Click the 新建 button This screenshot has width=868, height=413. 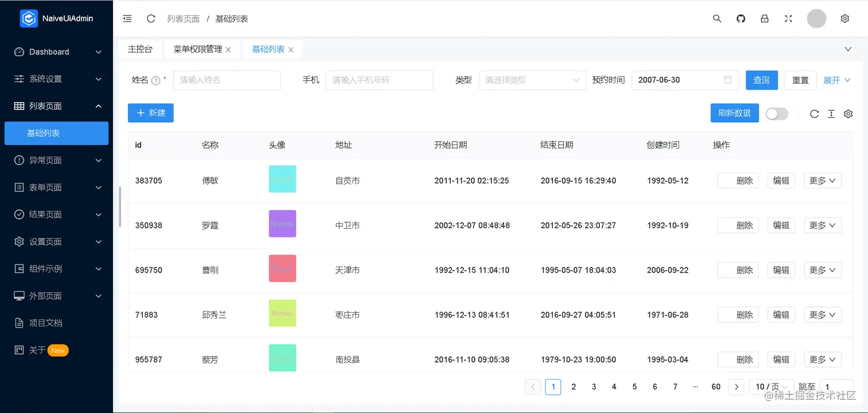click(x=150, y=113)
